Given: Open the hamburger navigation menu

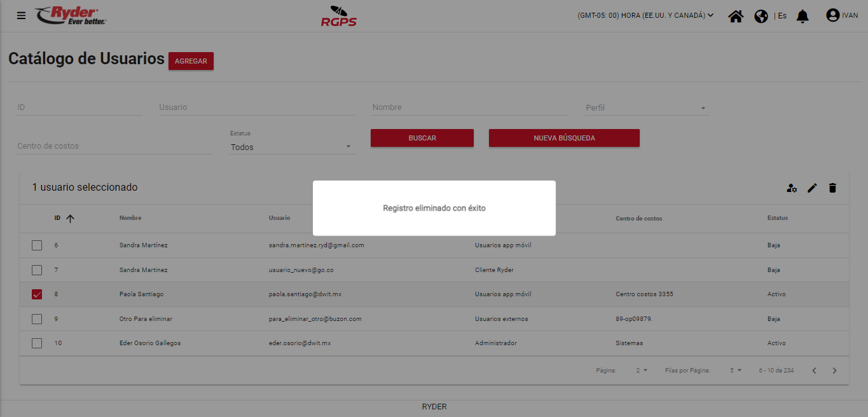Looking at the screenshot, I should coord(22,16).
